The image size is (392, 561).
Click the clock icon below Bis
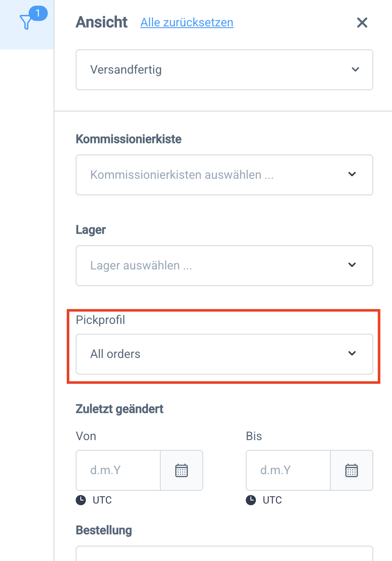pos(251,500)
